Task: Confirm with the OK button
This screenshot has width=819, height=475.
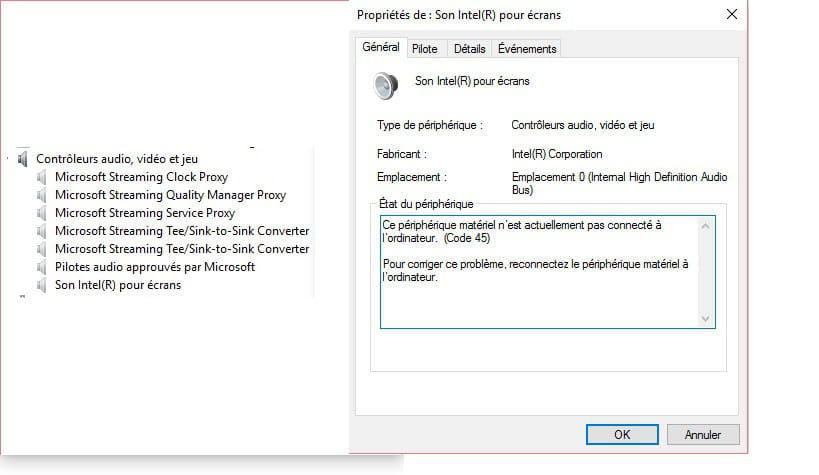Action: (x=622, y=434)
